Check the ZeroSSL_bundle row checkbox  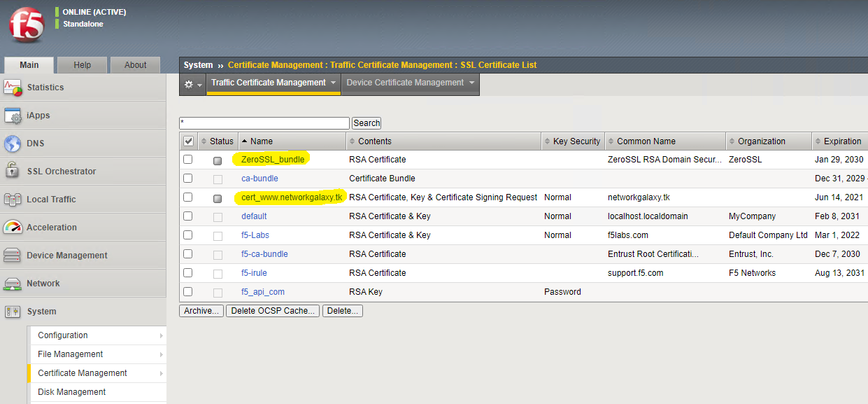point(187,160)
